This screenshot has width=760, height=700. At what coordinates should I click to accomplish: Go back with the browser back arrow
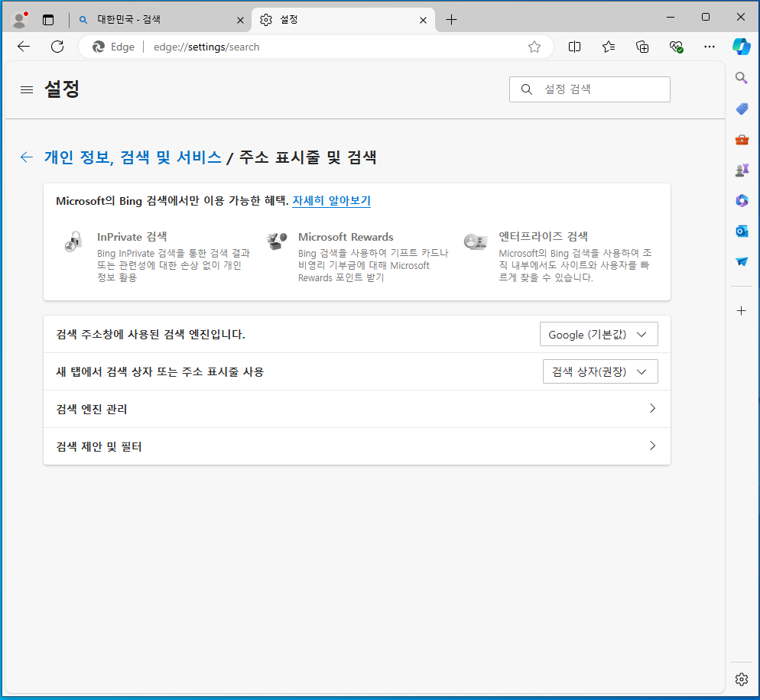click(24, 47)
